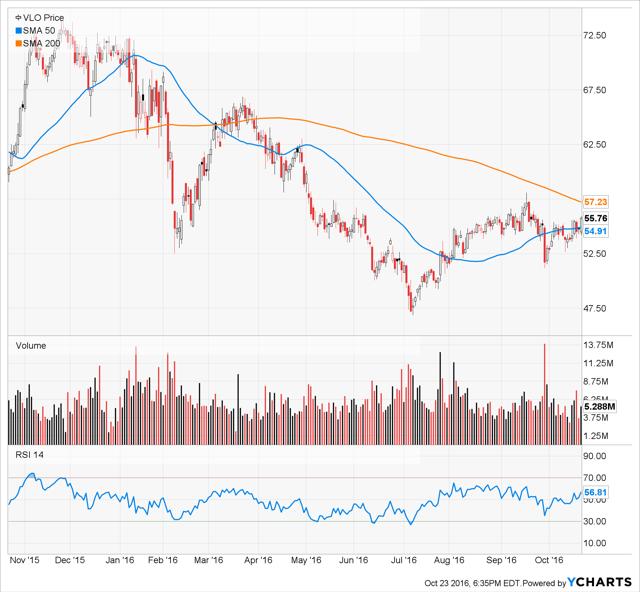Click the 67.50 price axis label
The width and height of the screenshot is (640, 592).
(x=595, y=90)
